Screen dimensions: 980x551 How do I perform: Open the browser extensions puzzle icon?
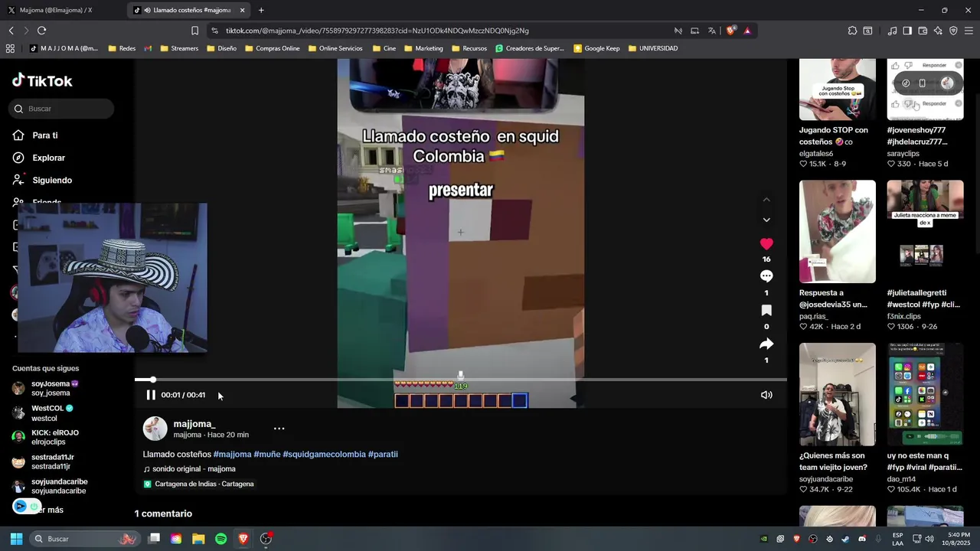(x=852, y=31)
